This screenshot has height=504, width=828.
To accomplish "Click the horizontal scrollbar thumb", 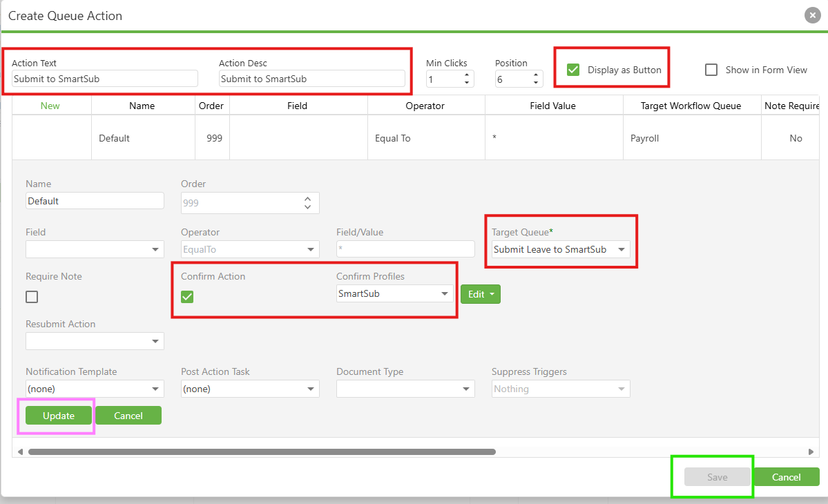I will click(262, 452).
